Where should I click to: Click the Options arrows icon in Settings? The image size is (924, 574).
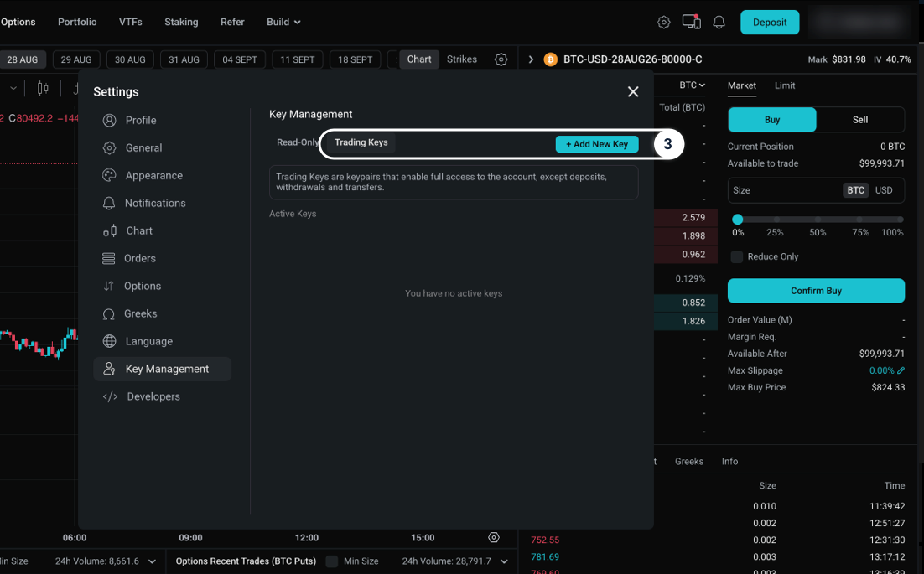coord(108,286)
